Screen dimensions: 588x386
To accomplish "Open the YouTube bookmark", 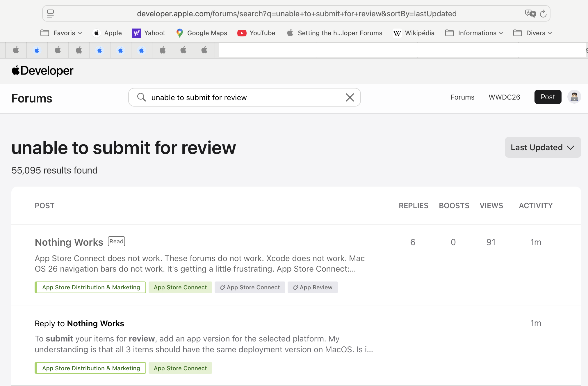I will pos(256,33).
